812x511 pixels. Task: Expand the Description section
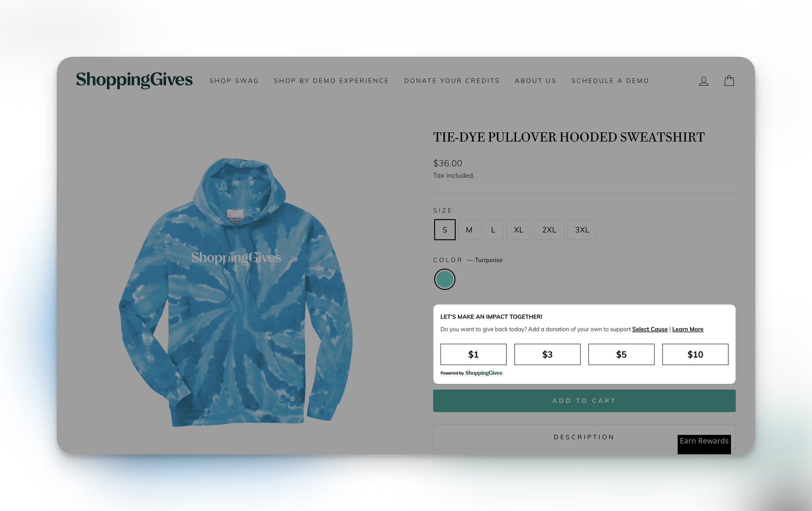click(x=584, y=437)
